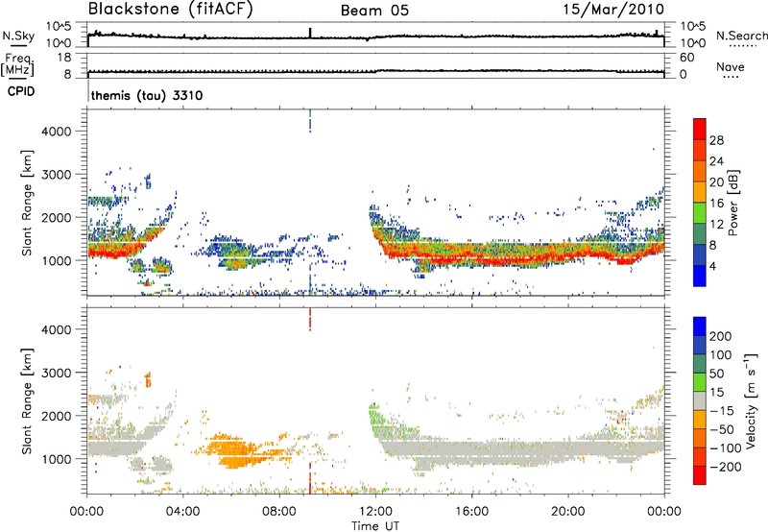Pick the red top segment of power color bar
The image size is (768, 532).
click(700, 130)
